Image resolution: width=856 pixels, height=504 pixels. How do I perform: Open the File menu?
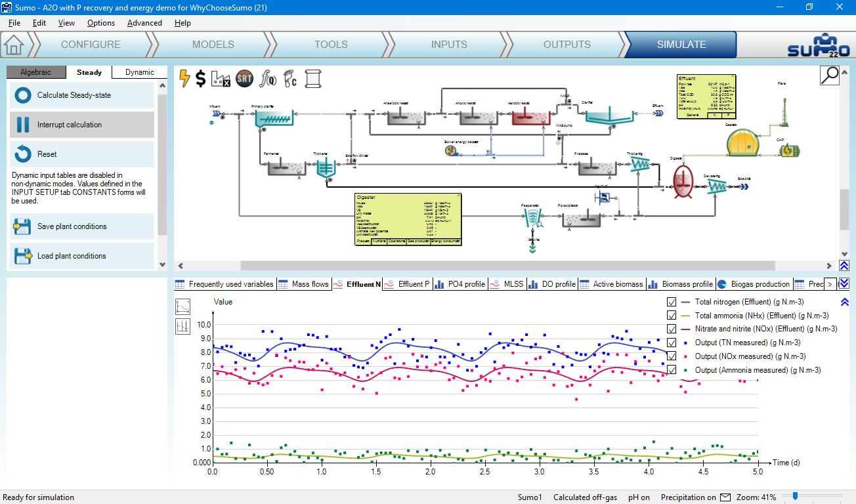14,22
